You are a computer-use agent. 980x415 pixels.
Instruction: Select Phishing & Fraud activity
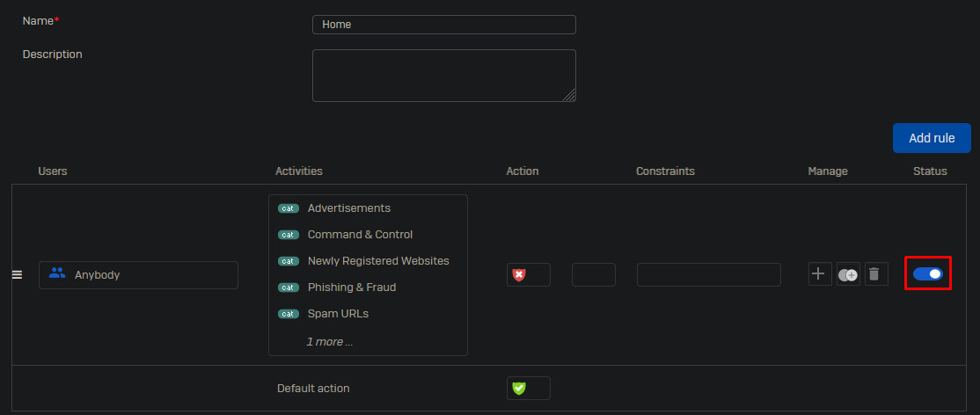351,288
